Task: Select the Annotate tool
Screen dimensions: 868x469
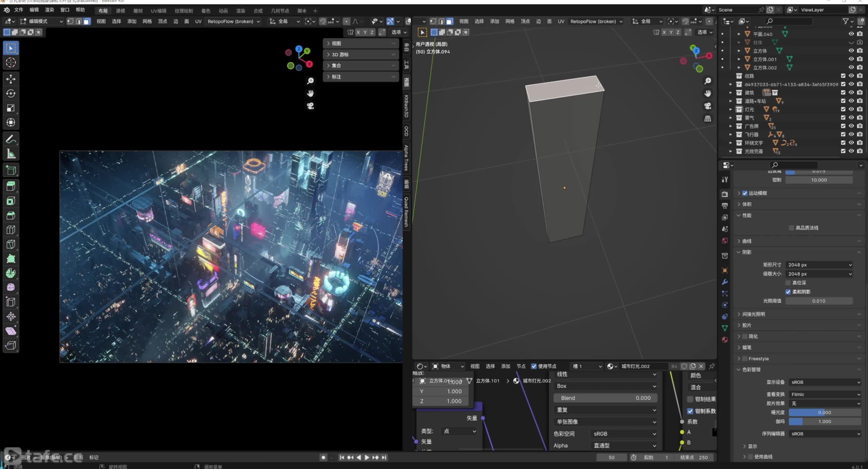Action: (x=11, y=139)
